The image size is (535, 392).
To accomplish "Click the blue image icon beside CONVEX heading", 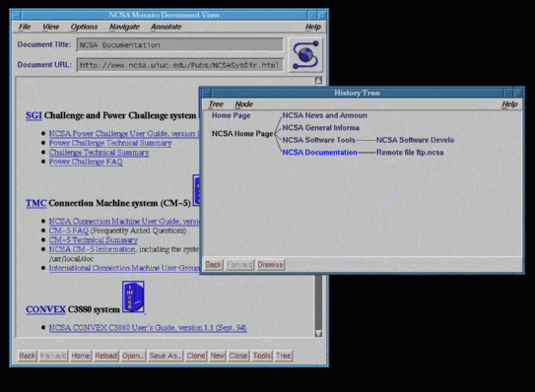I will [133, 296].
